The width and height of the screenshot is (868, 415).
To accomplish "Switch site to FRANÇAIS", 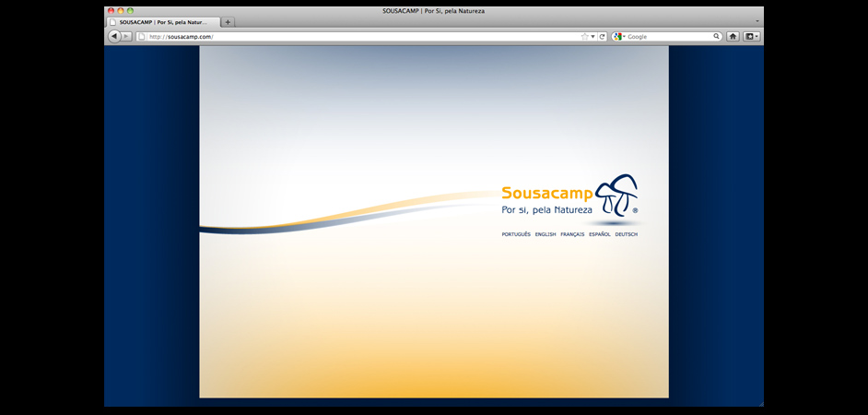I will [572, 234].
